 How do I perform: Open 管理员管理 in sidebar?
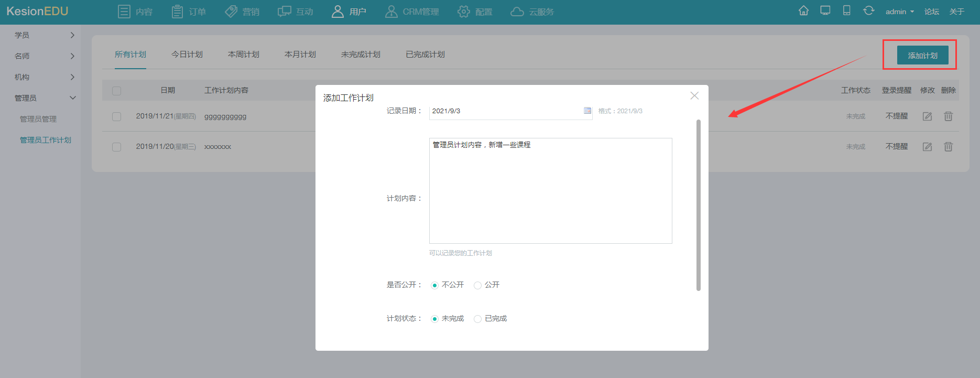[38, 119]
